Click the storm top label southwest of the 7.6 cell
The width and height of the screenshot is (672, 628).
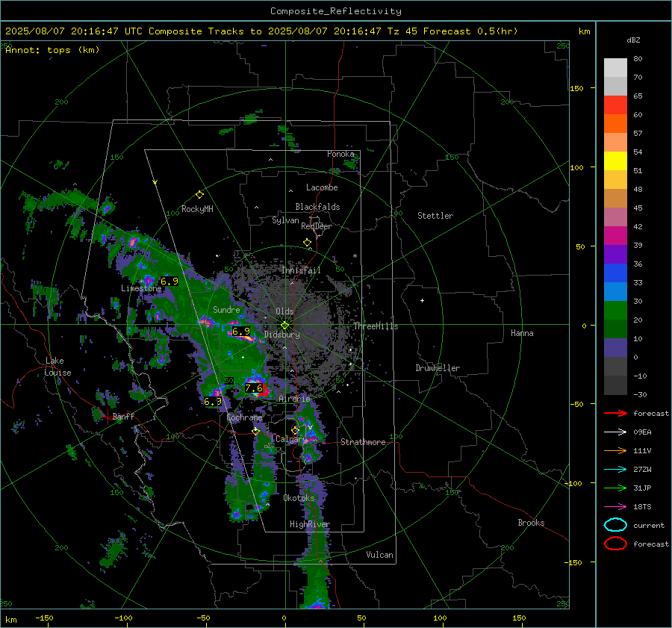tap(213, 401)
